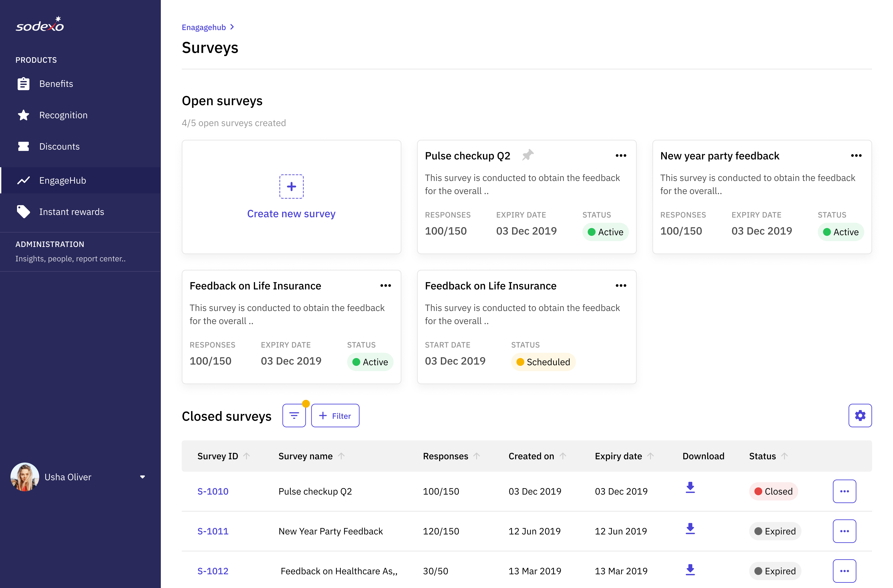This screenshot has height=588, width=893.
Task: Download the New Year Party Feedback survey
Action: 690,529
